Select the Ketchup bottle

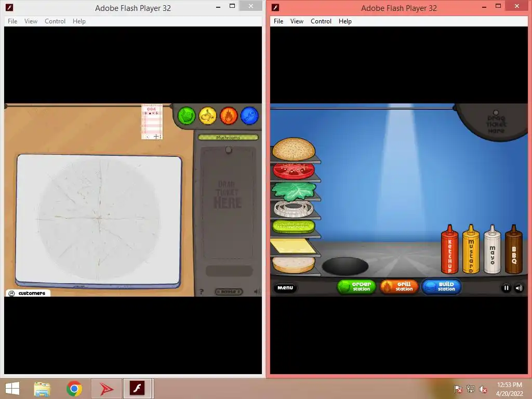tap(449, 249)
